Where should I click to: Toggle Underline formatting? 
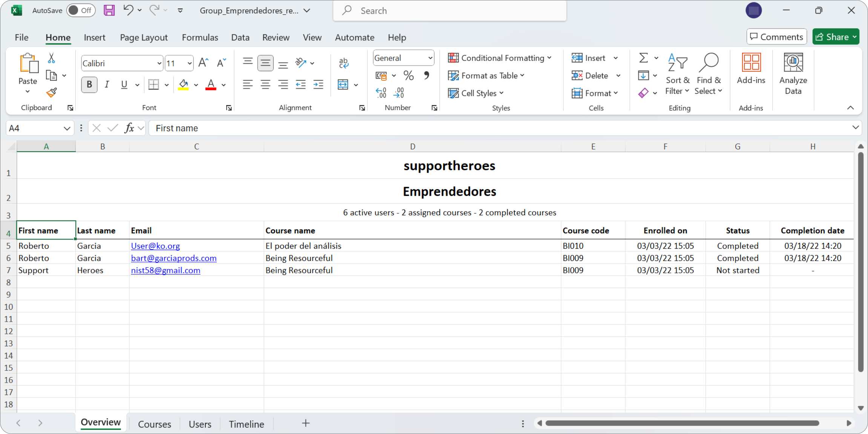124,84
